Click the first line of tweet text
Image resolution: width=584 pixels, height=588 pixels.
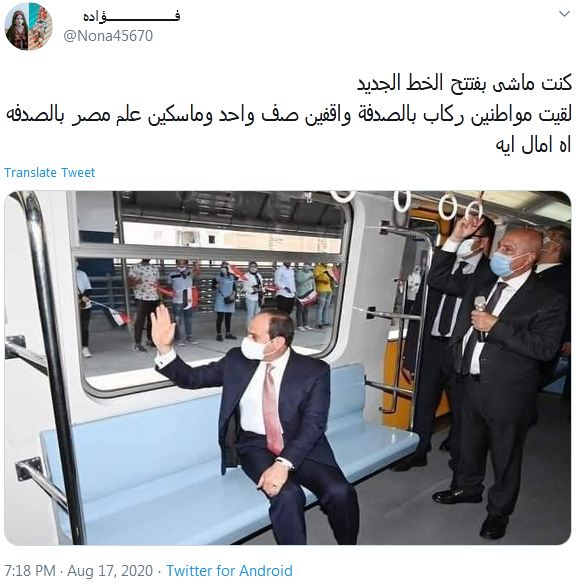(464, 83)
